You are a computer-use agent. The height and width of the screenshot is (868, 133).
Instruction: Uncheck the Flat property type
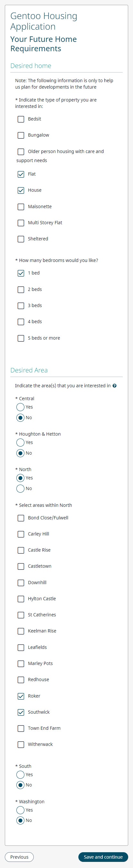click(21, 174)
